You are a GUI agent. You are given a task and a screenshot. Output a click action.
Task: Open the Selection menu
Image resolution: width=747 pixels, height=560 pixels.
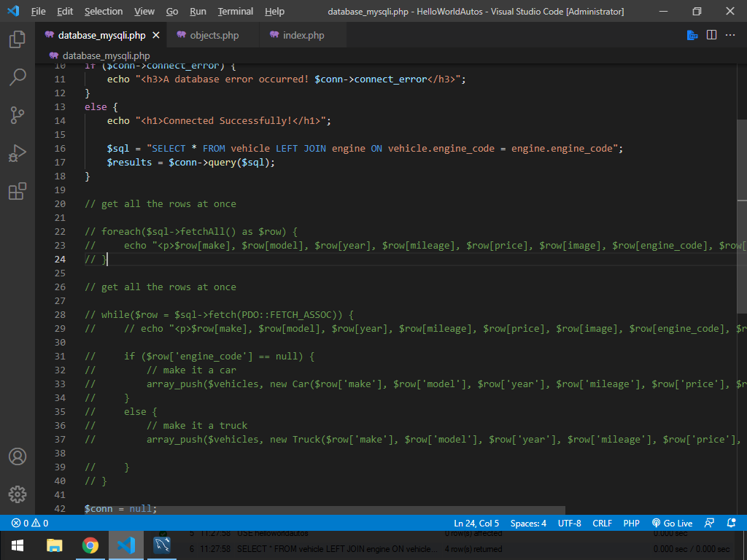[104, 12]
